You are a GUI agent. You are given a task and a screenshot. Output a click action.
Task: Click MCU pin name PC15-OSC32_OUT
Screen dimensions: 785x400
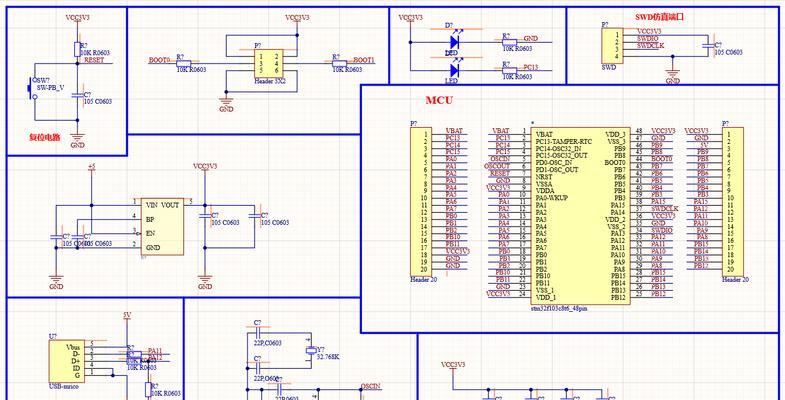click(x=561, y=156)
